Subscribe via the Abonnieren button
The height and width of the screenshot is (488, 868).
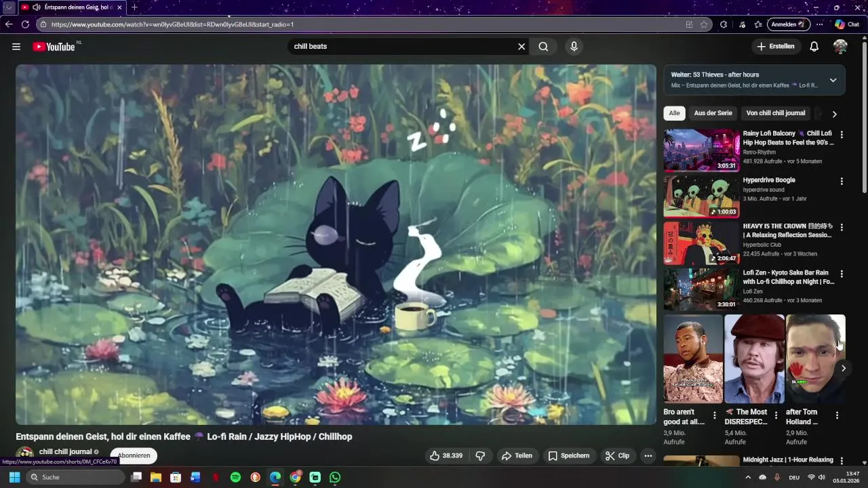[134, 455]
